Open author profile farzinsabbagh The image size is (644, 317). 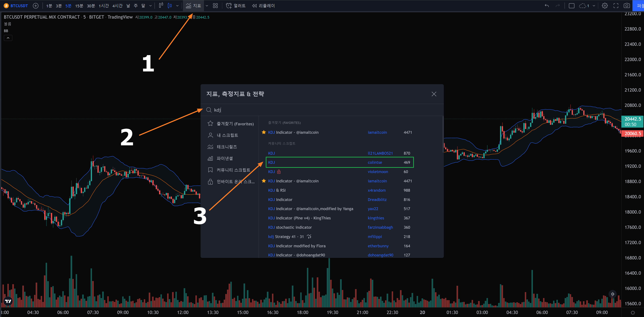coord(380,227)
